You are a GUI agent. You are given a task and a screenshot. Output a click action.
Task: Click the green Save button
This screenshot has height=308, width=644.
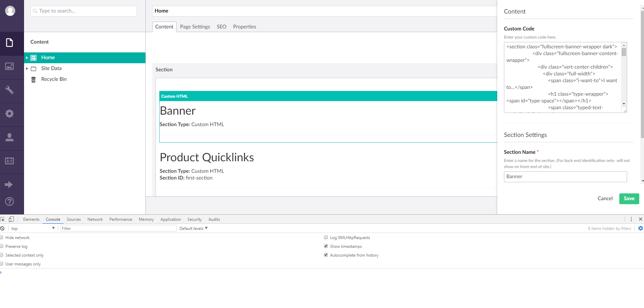(629, 199)
